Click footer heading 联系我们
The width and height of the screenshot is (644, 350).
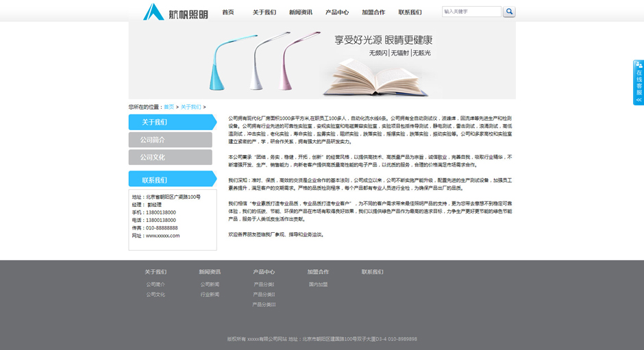pyautogui.click(x=373, y=271)
